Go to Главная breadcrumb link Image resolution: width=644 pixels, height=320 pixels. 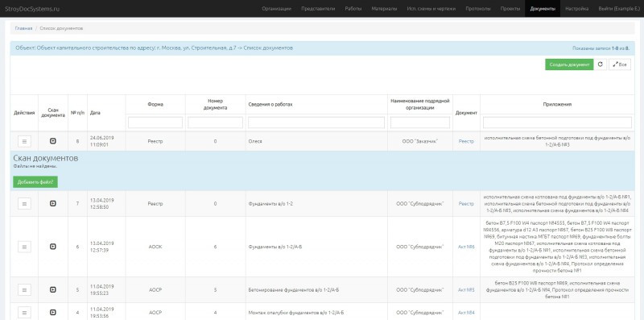coord(23,28)
